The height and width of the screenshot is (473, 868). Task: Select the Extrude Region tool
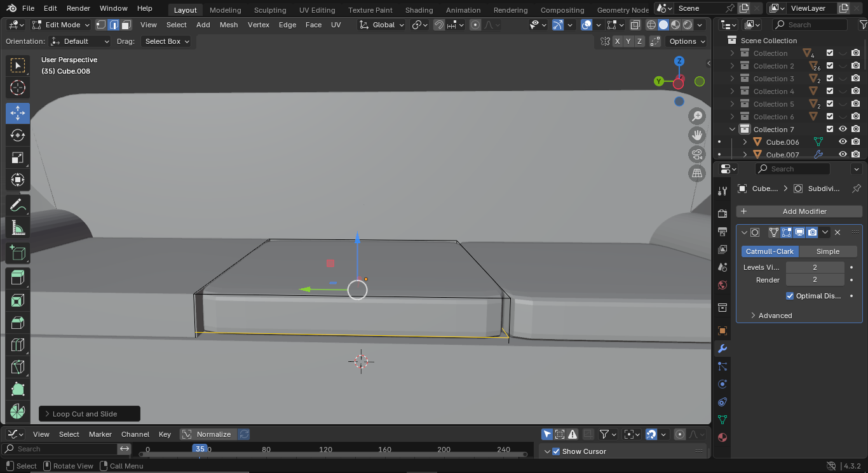tap(18, 277)
